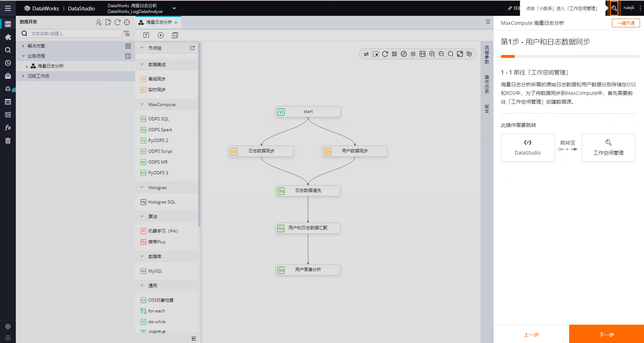Click the zoom in magnifier icon
644x343 pixels.
(432, 54)
